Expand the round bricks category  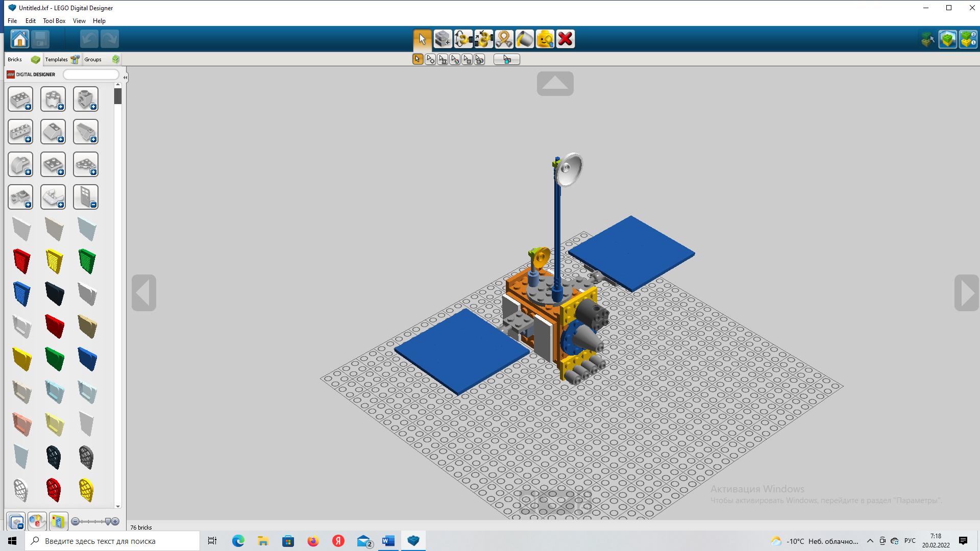click(x=53, y=99)
